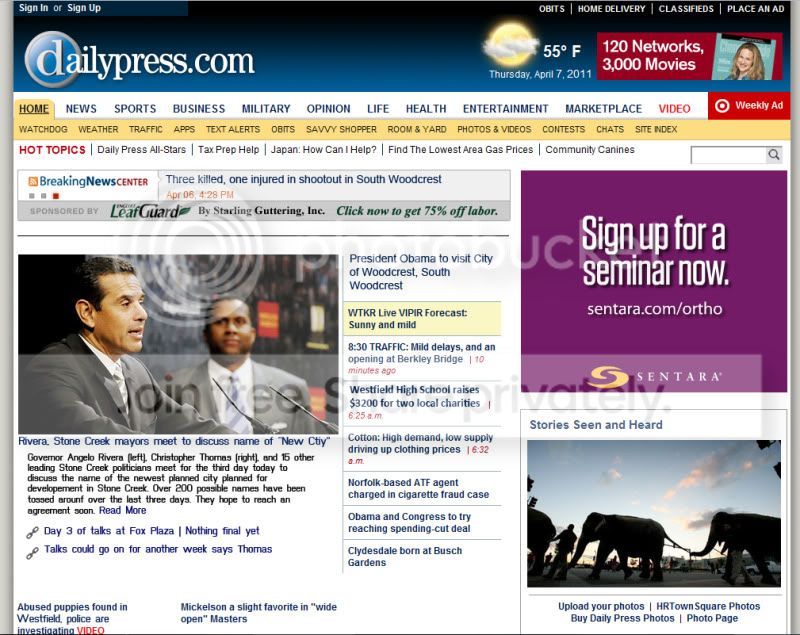Image resolution: width=800 pixels, height=635 pixels.
Task: Open President Obama to visit headline
Action: pyautogui.click(x=421, y=272)
